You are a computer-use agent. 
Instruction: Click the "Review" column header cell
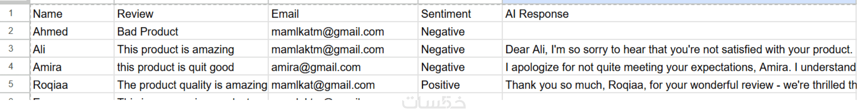(x=191, y=14)
